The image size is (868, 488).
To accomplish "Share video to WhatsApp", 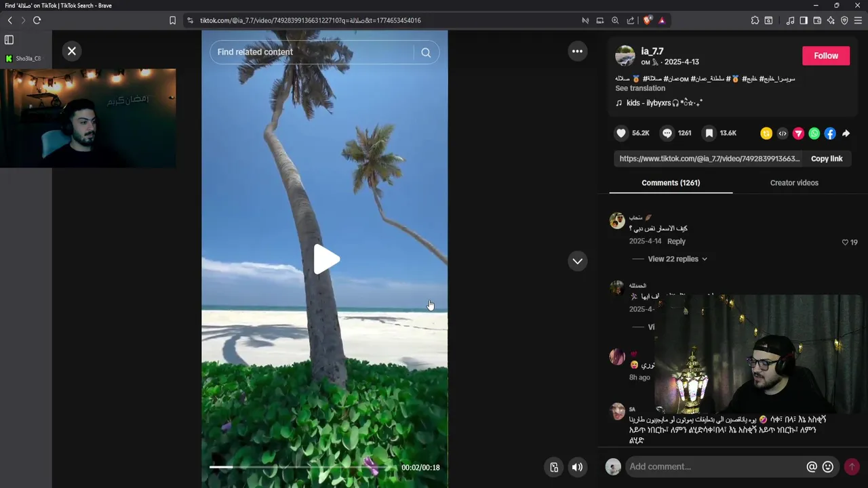I will (x=814, y=134).
